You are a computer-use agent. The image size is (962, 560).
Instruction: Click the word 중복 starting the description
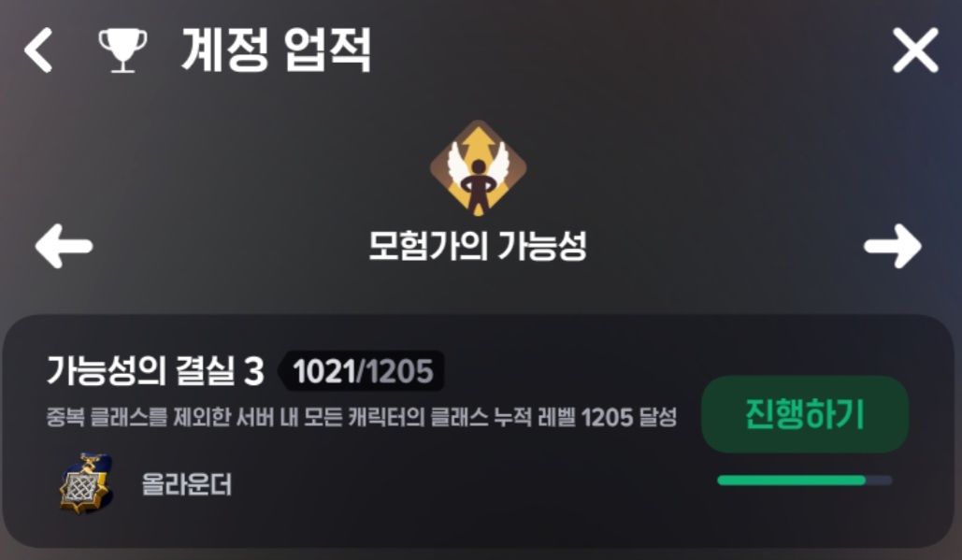point(65,418)
